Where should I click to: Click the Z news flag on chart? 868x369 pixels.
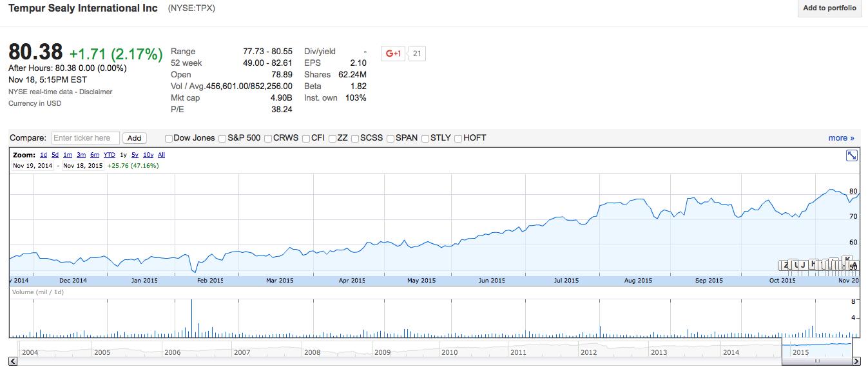click(785, 265)
